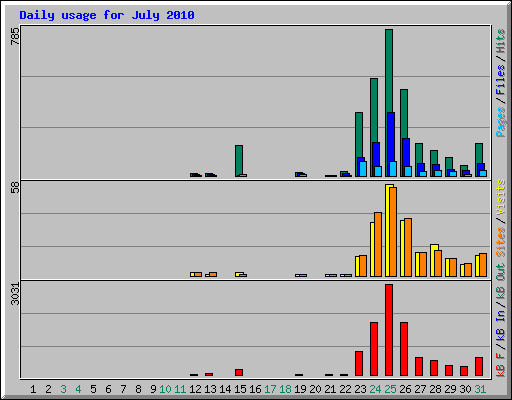The height and width of the screenshot is (400, 512).
Task: Click the red kB bar for day 23
Action: point(359,363)
